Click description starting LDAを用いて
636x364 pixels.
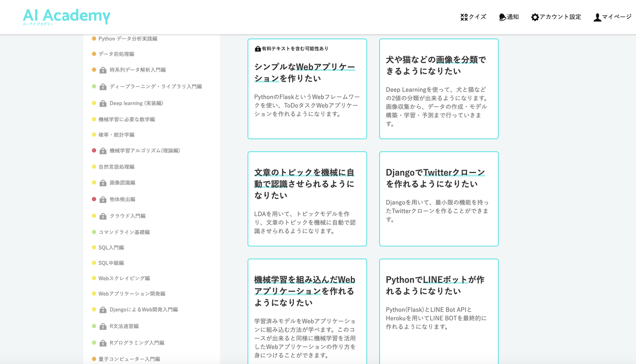coord(305,222)
